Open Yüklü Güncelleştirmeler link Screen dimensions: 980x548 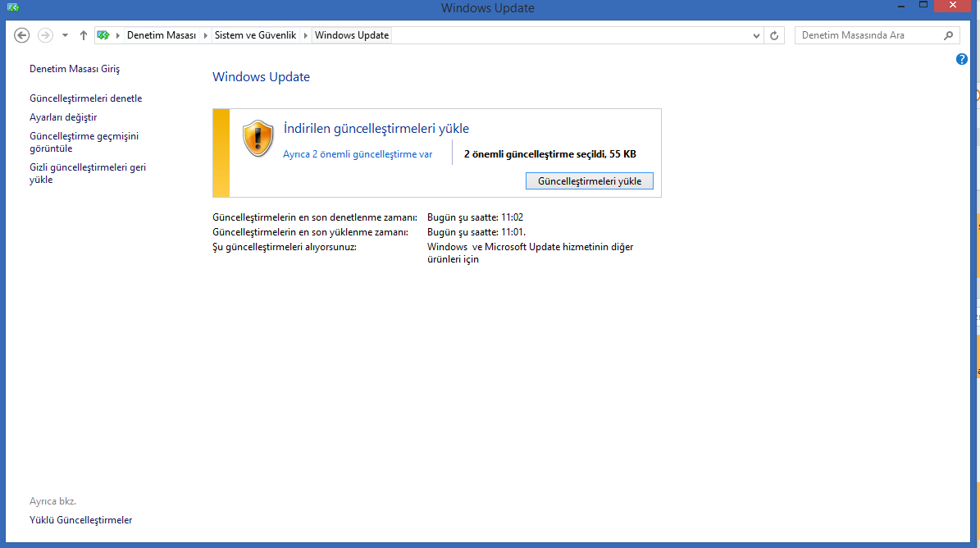[x=80, y=520]
